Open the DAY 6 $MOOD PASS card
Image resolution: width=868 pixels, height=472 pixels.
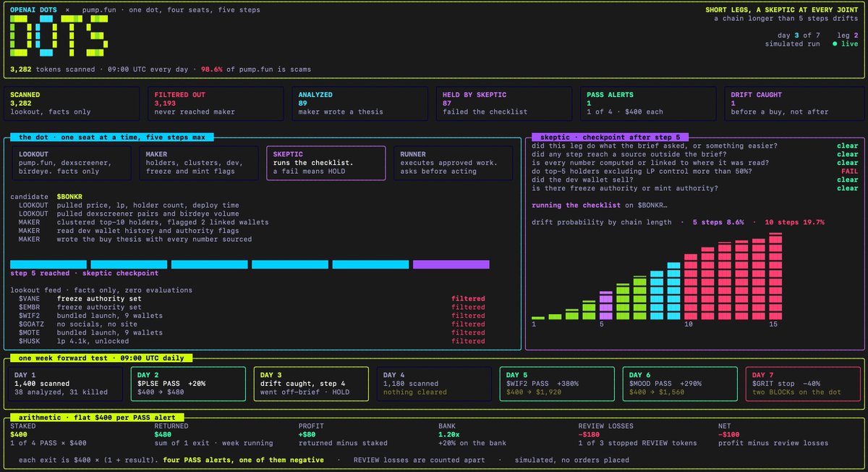[680, 383]
